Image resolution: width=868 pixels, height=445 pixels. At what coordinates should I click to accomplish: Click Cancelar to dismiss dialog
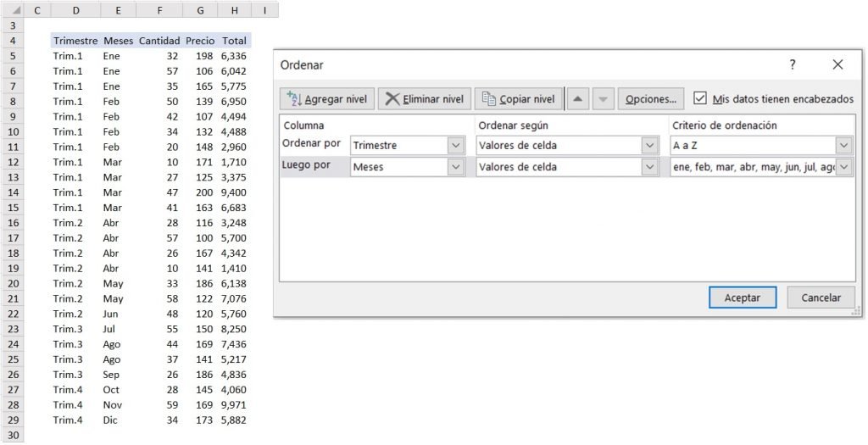point(821,298)
